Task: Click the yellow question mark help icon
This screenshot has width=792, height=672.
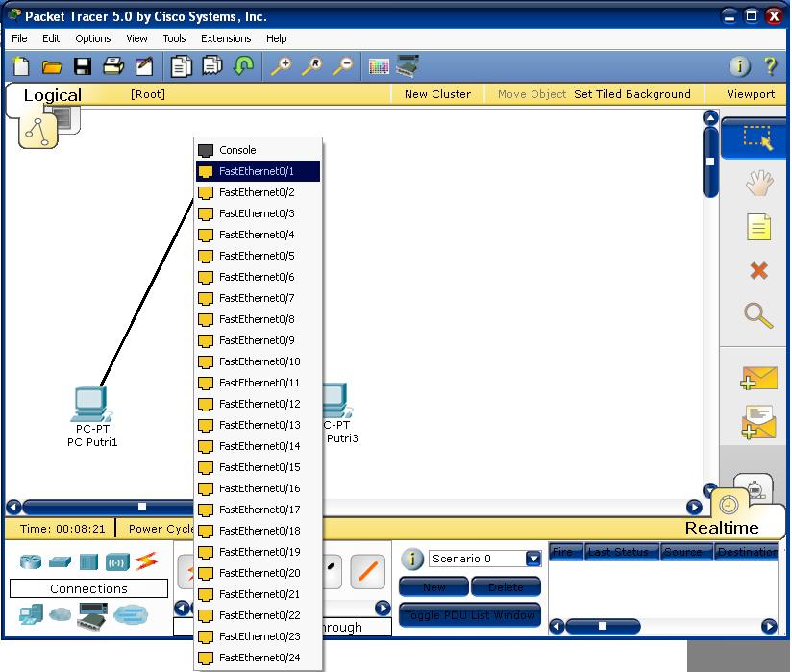Action: [770, 66]
